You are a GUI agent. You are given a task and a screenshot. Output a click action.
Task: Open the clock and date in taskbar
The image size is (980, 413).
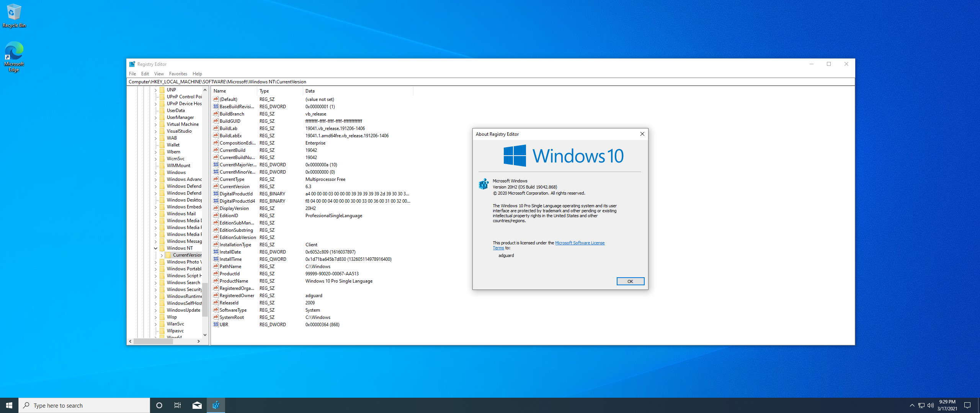coord(947,405)
